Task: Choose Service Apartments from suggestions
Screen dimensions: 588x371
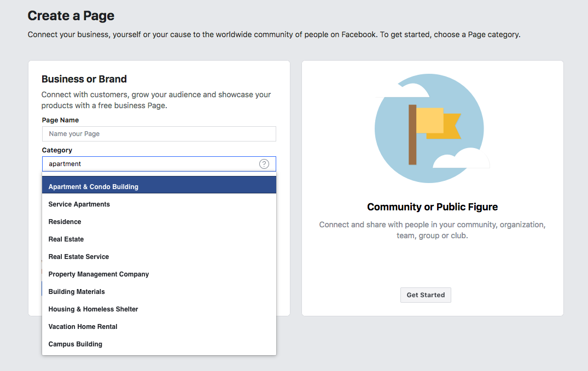Action: point(159,204)
